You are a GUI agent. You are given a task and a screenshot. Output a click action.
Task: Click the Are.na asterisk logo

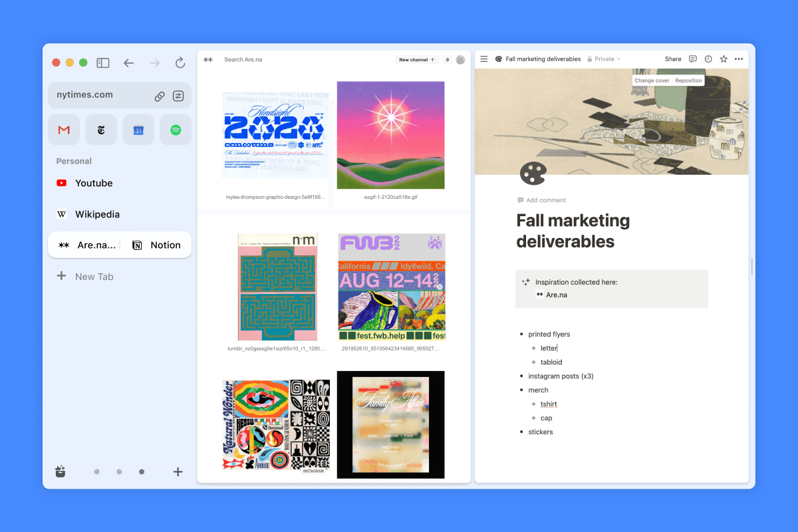[208, 59]
